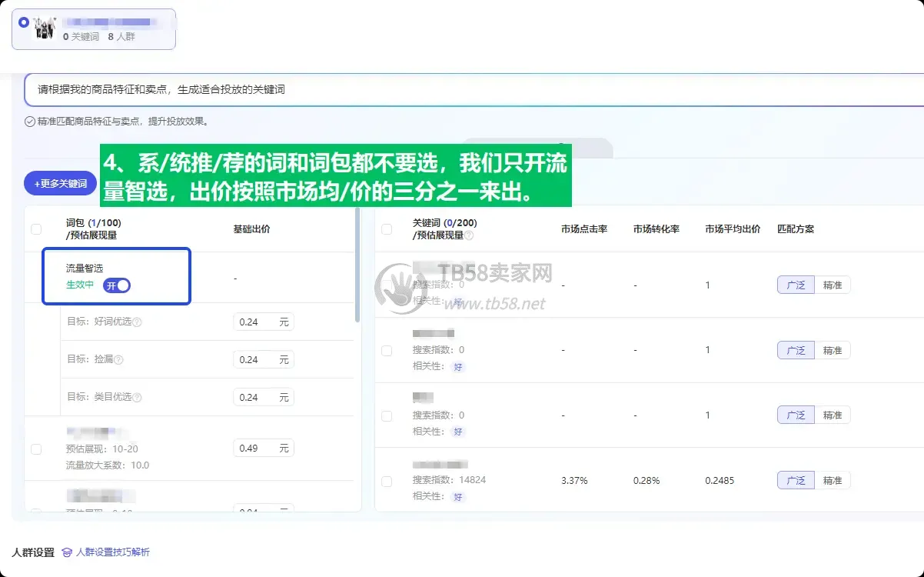Click the 0.28% conversion rate value
The width and height of the screenshot is (924, 577).
click(646, 480)
